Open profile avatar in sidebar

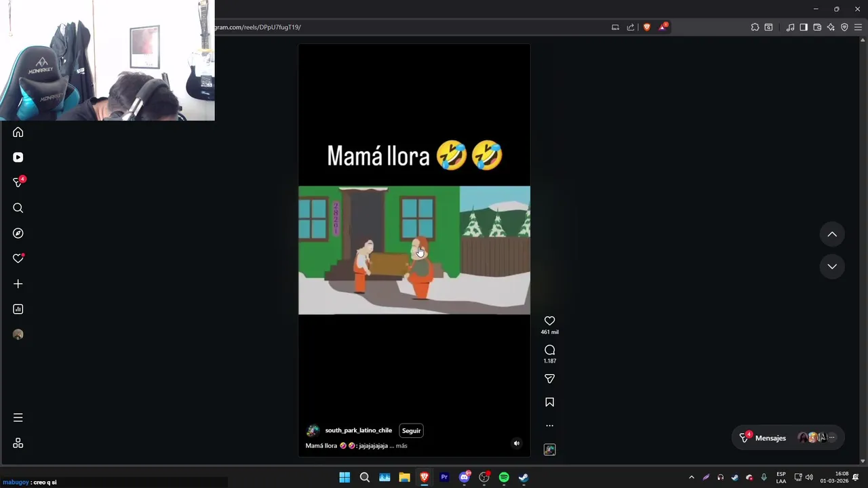tap(18, 334)
